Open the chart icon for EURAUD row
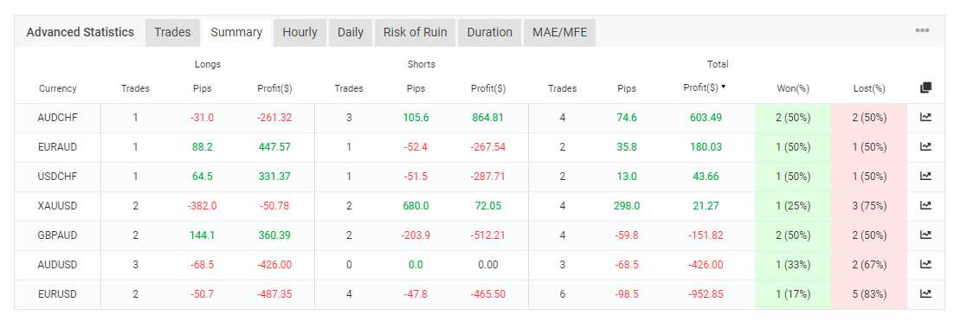Viewport: 980px width, 322px height. (925, 146)
